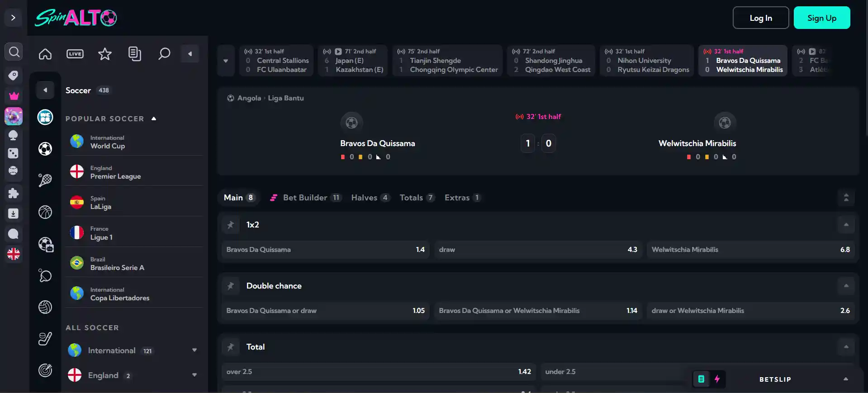Select the Shandong Jinghua vs Qingdao West Coast match
868x393 pixels.
[x=551, y=61]
